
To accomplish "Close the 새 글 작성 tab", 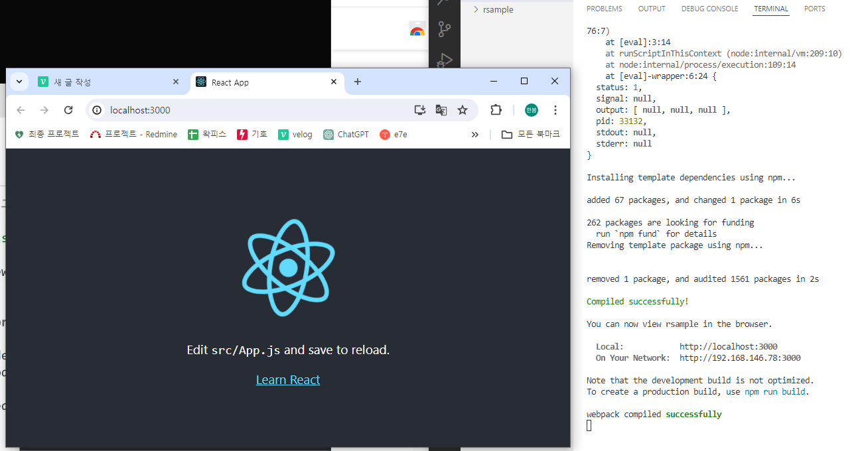I will click(x=176, y=82).
